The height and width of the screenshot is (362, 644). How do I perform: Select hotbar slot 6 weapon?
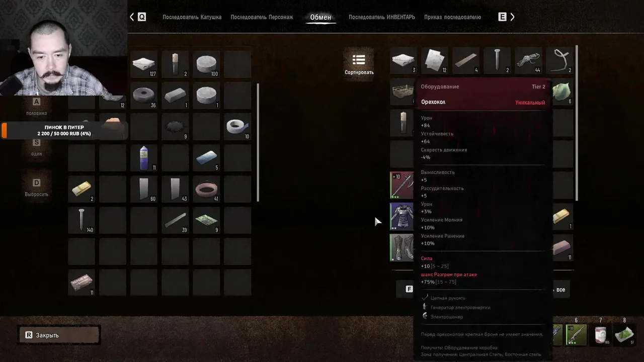click(577, 335)
